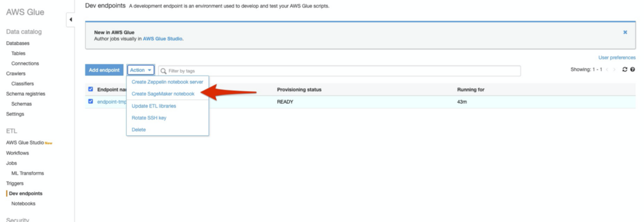Open Databases in the sidebar
Viewport: 644px width, 222px height.
[x=18, y=43]
